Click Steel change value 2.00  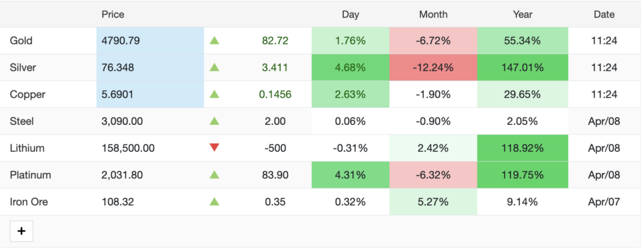tap(275, 121)
